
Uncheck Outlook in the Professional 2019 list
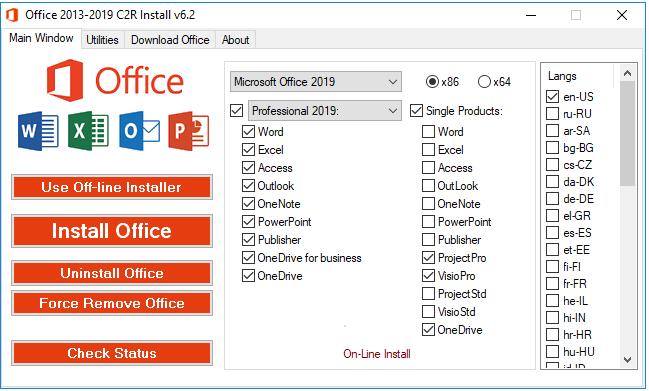click(x=248, y=186)
